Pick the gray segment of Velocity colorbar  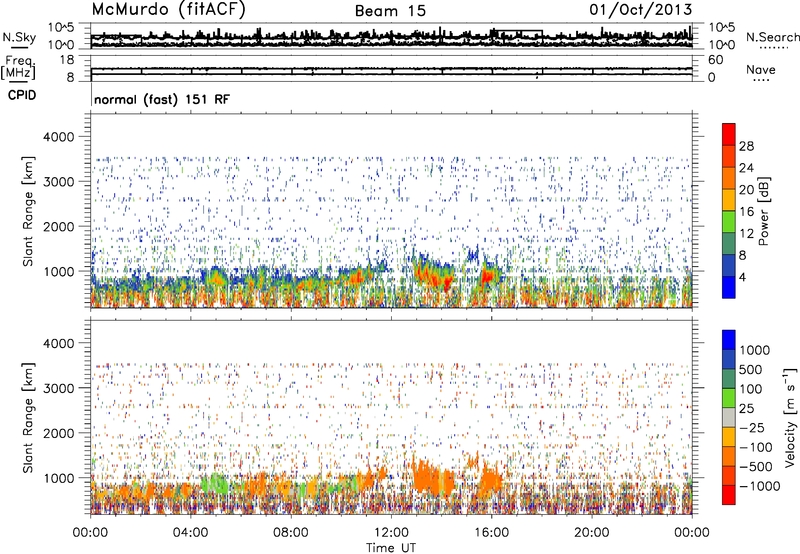pyautogui.click(x=729, y=417)
